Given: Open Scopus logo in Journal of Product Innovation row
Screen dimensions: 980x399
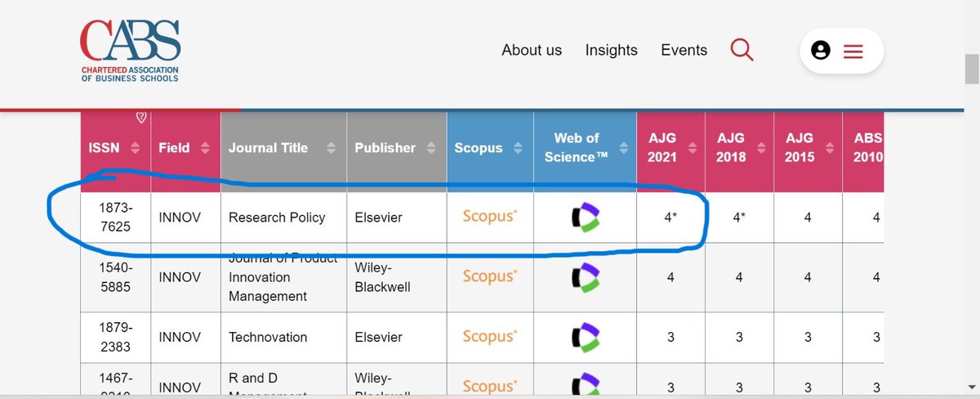Looking at the screenshot, I should coord(490,276).
